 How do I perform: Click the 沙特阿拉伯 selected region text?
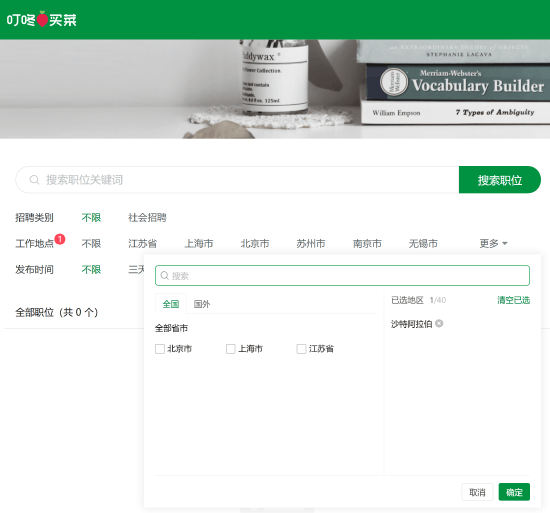(411, 324)
